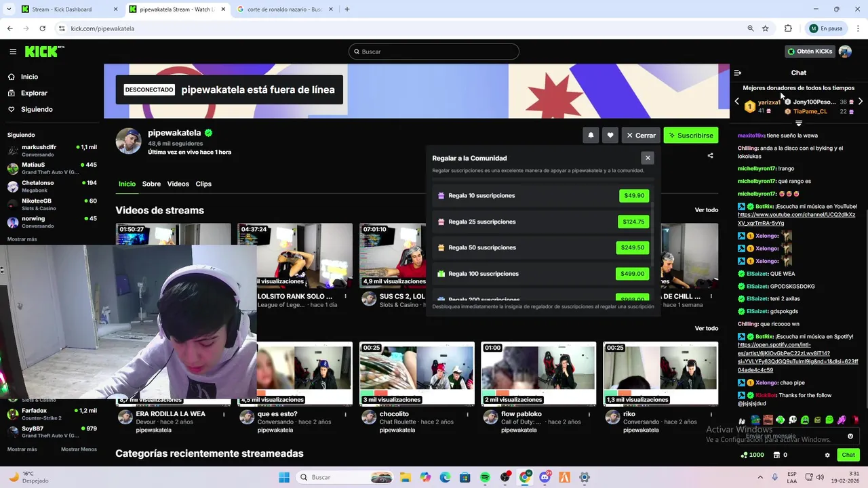868x488 pixels.
Task: Click Mostrar Menos in the sidebar
Action: click(79, 449)
